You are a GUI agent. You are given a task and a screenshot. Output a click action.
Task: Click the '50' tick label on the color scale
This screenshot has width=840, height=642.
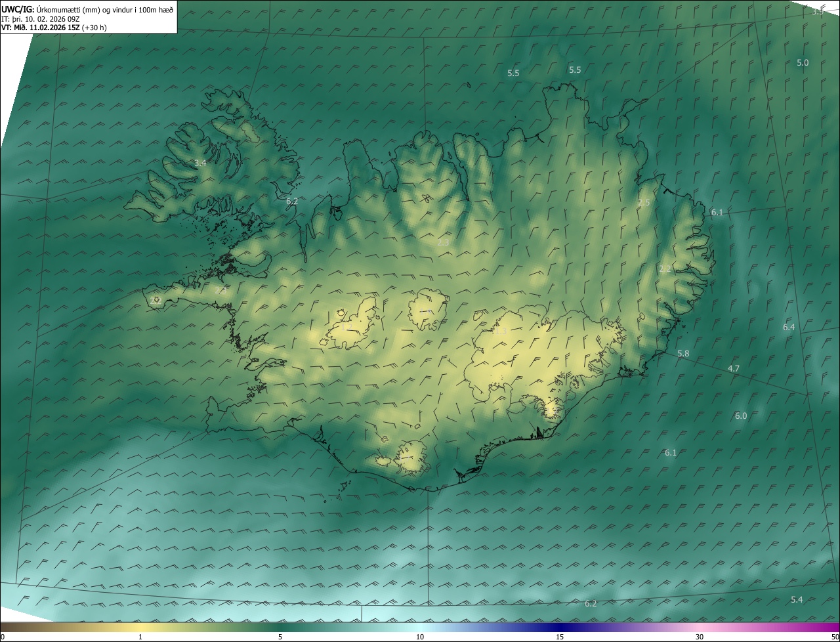coord(835,637)
